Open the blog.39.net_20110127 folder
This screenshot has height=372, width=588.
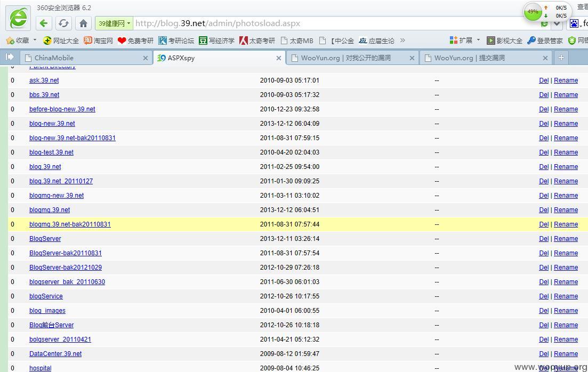click(x=61, y=181)
